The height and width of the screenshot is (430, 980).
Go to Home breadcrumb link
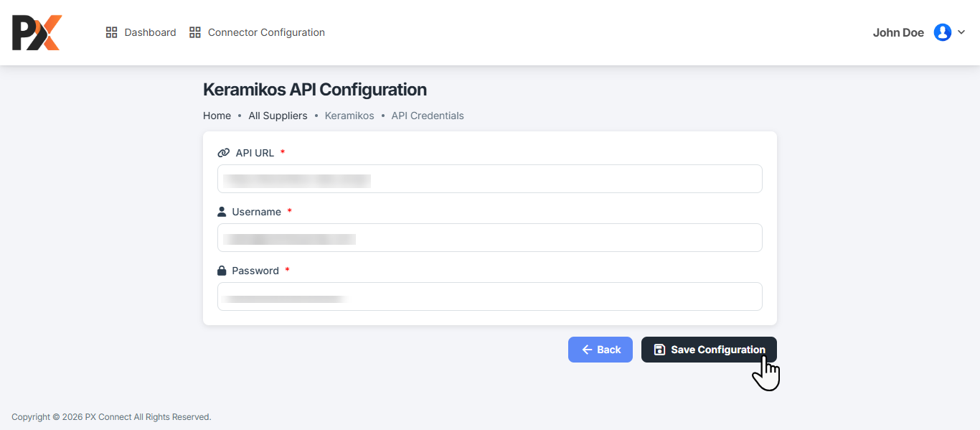(x=217, y=116)
